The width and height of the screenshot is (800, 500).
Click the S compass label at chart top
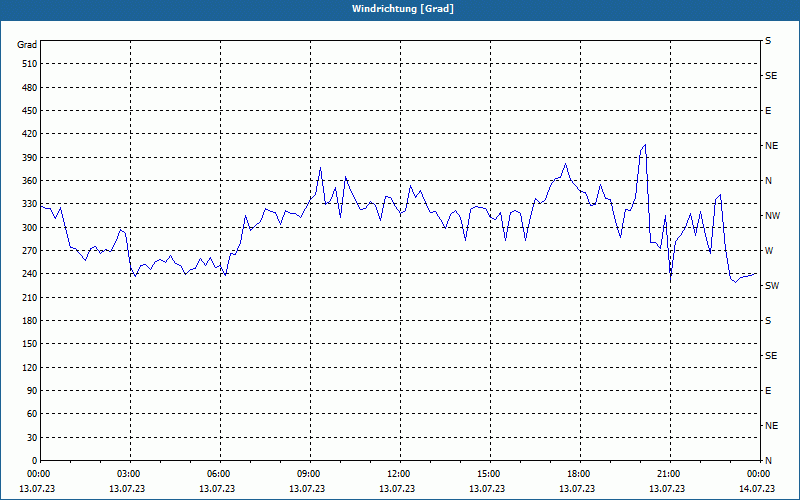(x=768, y=41)
